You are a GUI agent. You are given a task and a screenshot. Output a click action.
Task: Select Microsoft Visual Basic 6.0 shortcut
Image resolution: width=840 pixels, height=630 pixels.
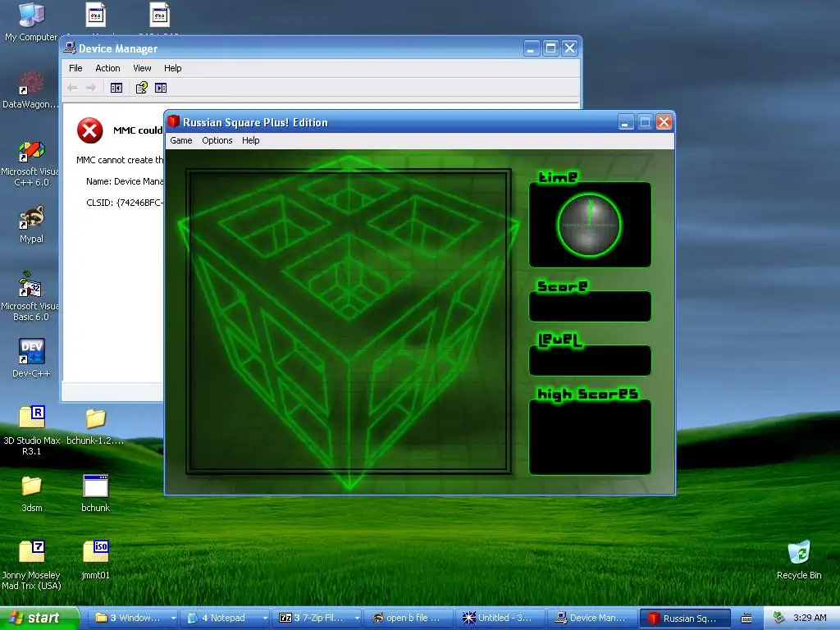tap(31, 296)
